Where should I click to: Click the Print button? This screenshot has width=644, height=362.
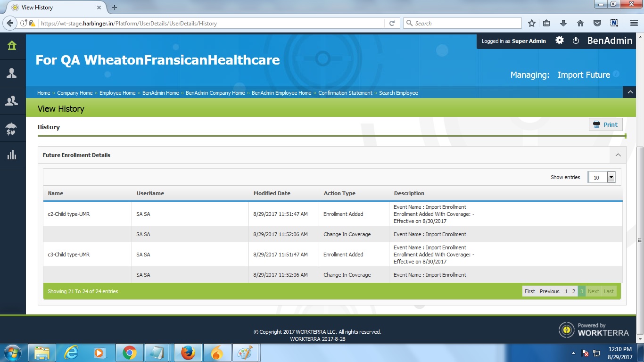point(605,124)
